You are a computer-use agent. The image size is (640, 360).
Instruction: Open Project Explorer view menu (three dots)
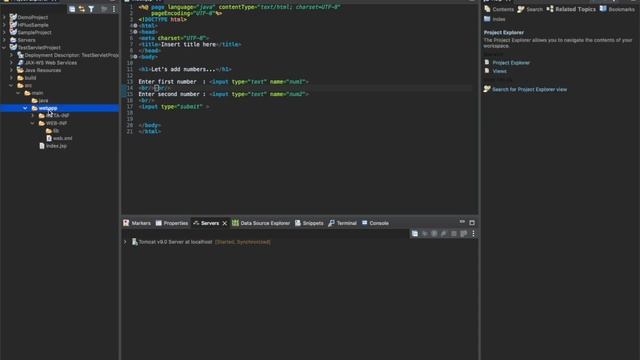tap(114, 9)
